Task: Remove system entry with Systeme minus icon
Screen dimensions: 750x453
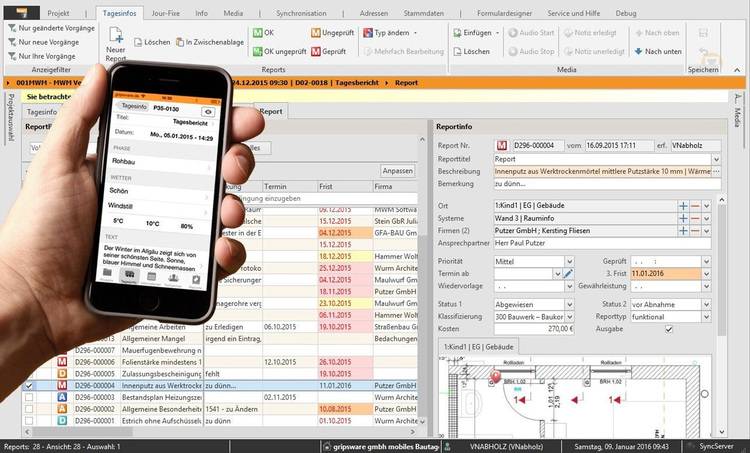Action: click(694, 218)
